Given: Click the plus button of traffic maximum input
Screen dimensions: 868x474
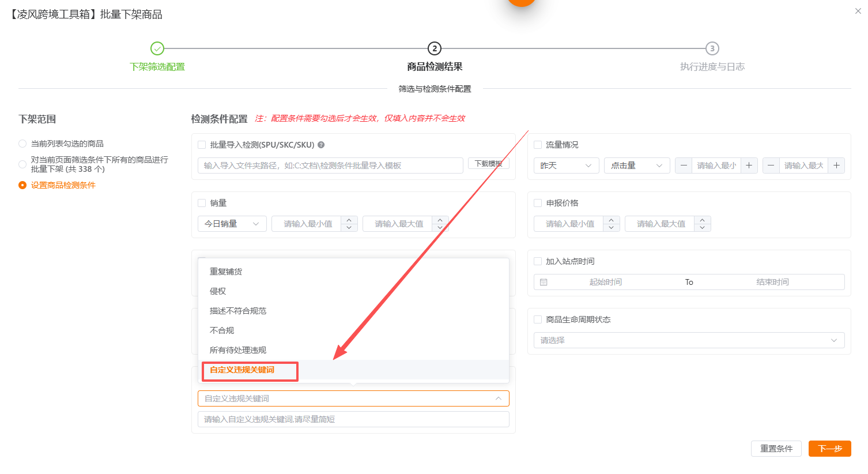Looking at the screenshot, I should [x=836, y=165].
